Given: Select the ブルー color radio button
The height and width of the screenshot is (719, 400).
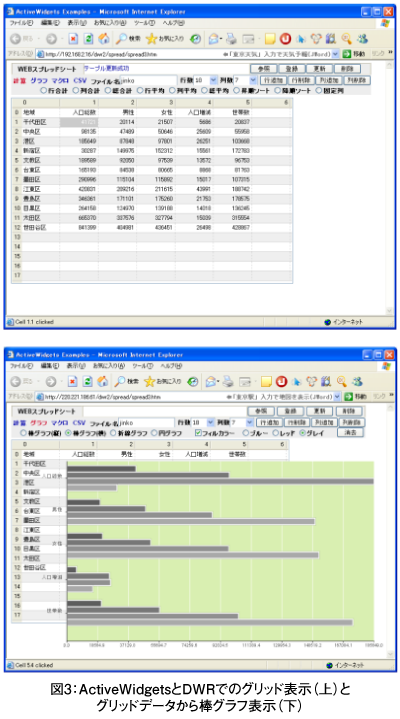Looking at the screenshot, I should pos(245,433).
